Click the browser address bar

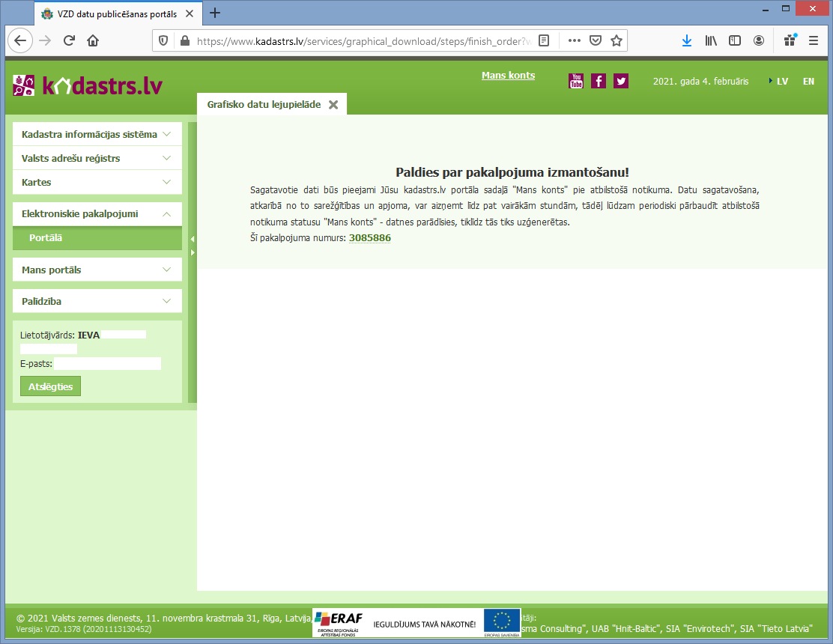pyautogui.click(x=358, y=41)
